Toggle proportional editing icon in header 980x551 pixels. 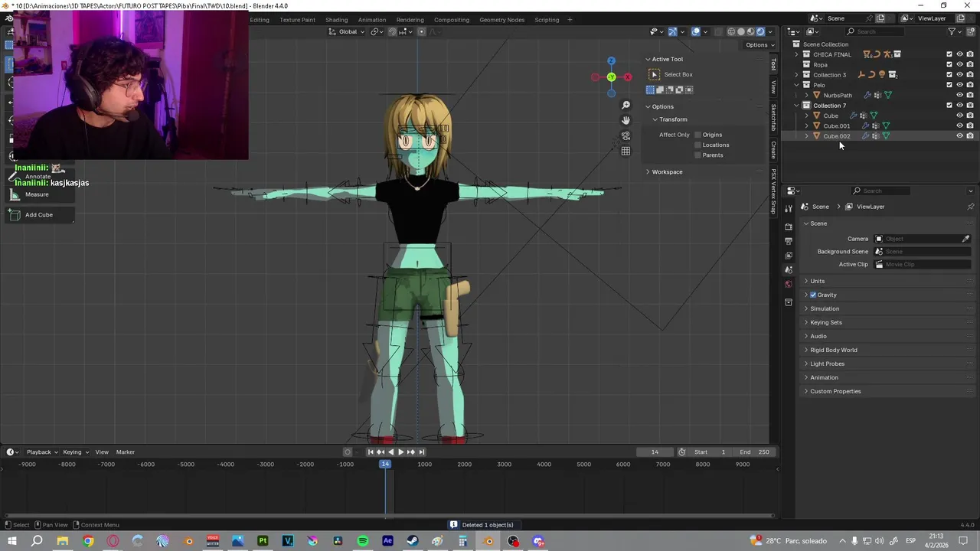421,31
